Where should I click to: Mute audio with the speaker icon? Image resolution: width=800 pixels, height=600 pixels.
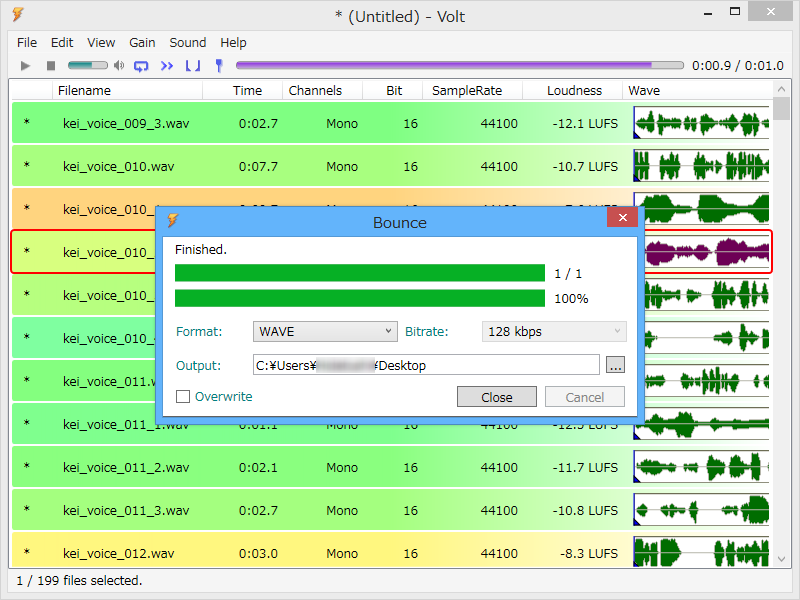pos(119,65)
